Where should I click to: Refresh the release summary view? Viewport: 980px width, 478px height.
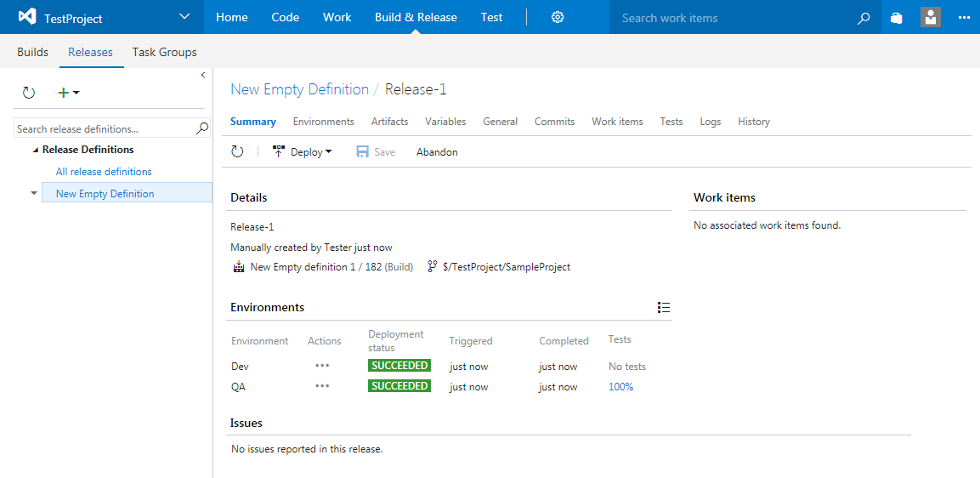(238, 151)
